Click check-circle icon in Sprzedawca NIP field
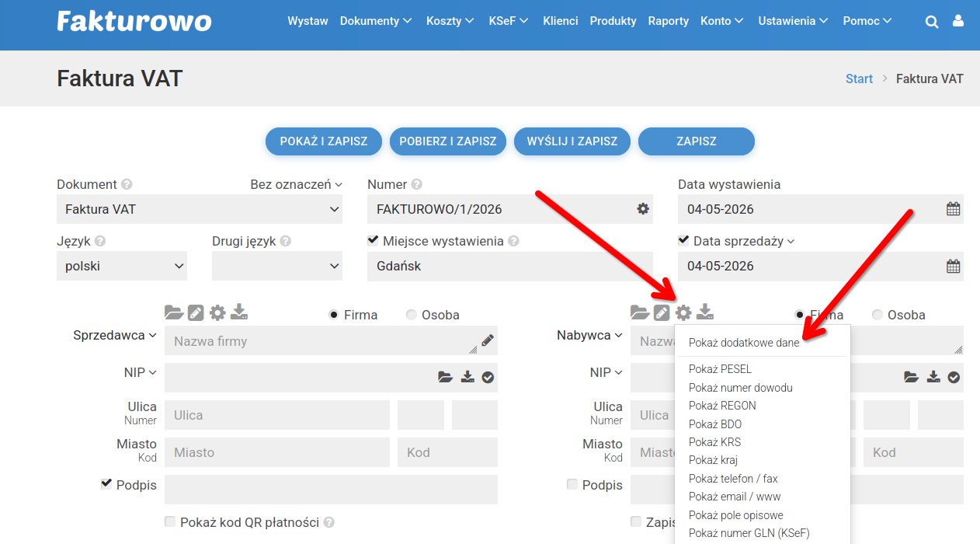 (x=488, y=377)
